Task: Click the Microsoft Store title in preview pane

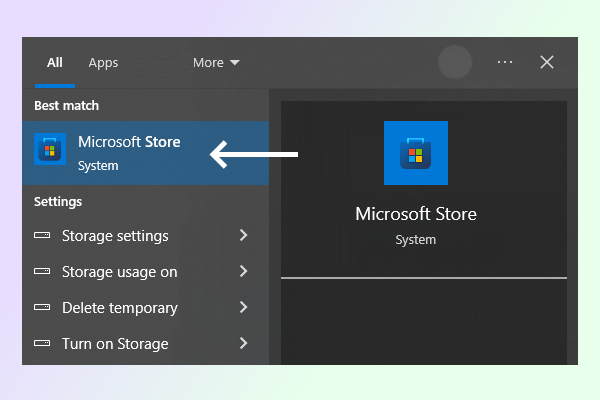Action: pyautogui.click(x=416, y=214)
